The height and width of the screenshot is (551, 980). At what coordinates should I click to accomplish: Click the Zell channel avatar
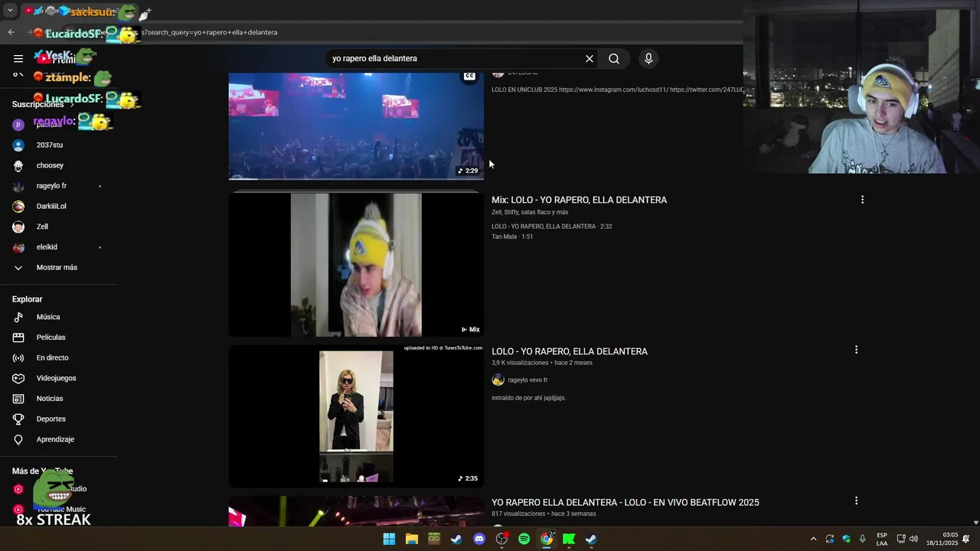pyautogui.click(x=18, y=227)
